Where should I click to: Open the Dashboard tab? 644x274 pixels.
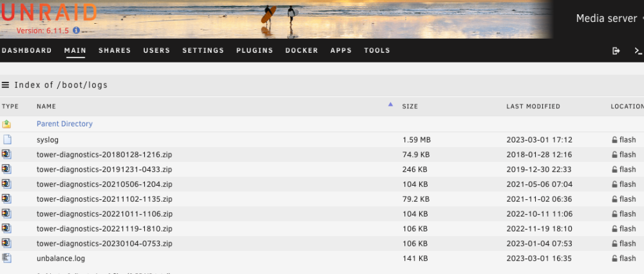26,50
